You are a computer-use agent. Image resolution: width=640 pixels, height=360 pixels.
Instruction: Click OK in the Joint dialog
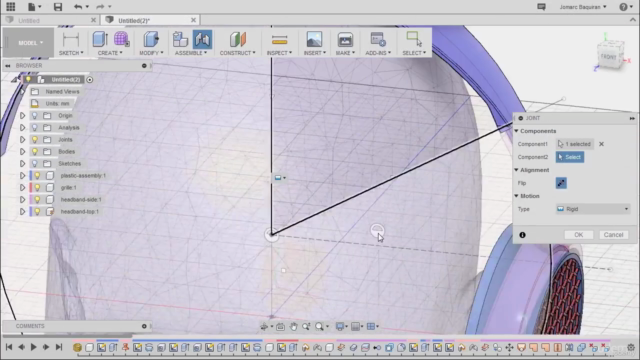(x=578, y=235)
